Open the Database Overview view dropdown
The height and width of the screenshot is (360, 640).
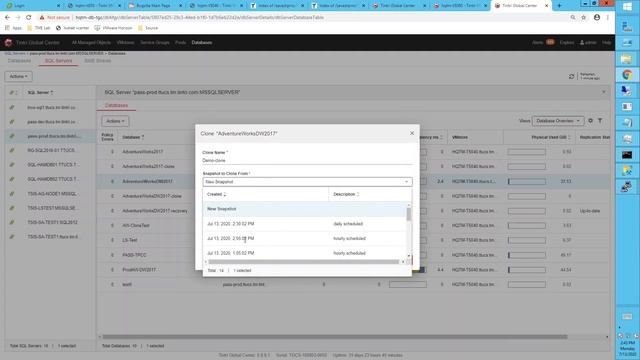pos(558,121)
